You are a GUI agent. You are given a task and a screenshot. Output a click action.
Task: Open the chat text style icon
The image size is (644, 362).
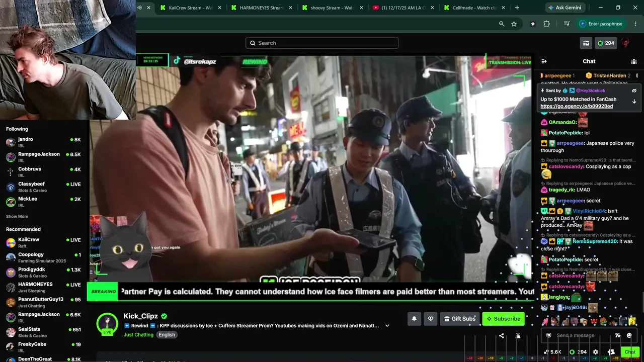tap(618, 335)
